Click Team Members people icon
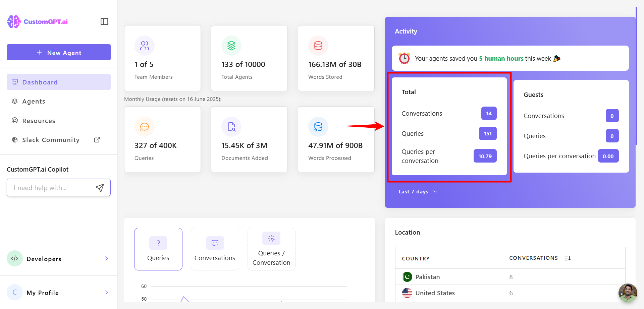644x309 pixels. click(145, 46)
